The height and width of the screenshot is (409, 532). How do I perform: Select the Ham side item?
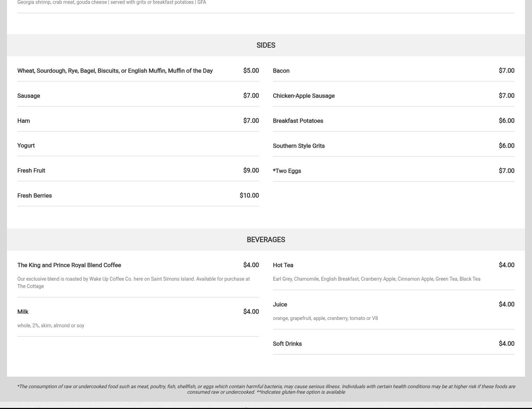click(x=24, y=121)
